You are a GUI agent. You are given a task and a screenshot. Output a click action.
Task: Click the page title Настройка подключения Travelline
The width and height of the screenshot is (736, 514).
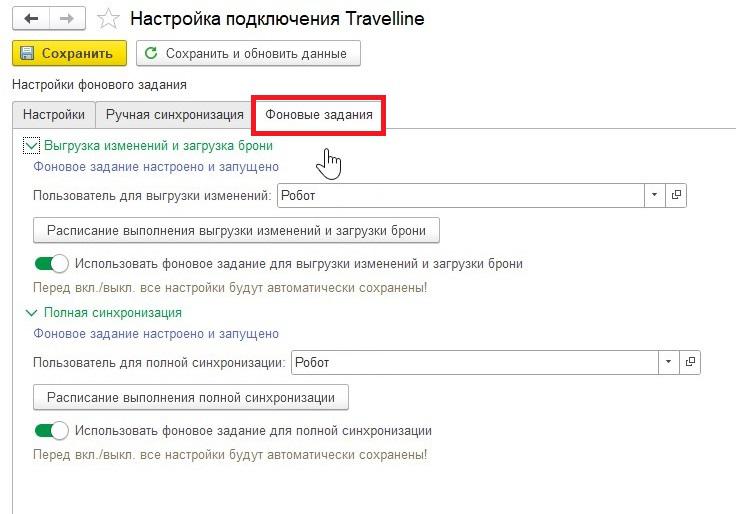[x=277, y=19]
